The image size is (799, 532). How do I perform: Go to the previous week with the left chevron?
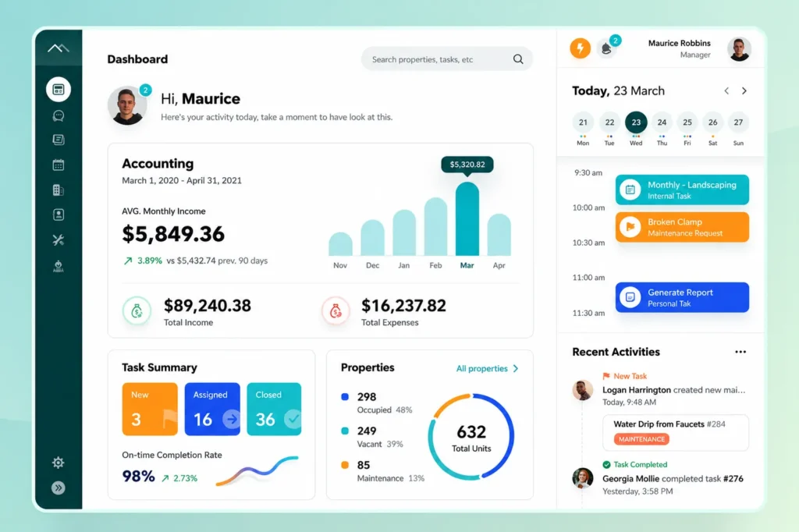726,90
